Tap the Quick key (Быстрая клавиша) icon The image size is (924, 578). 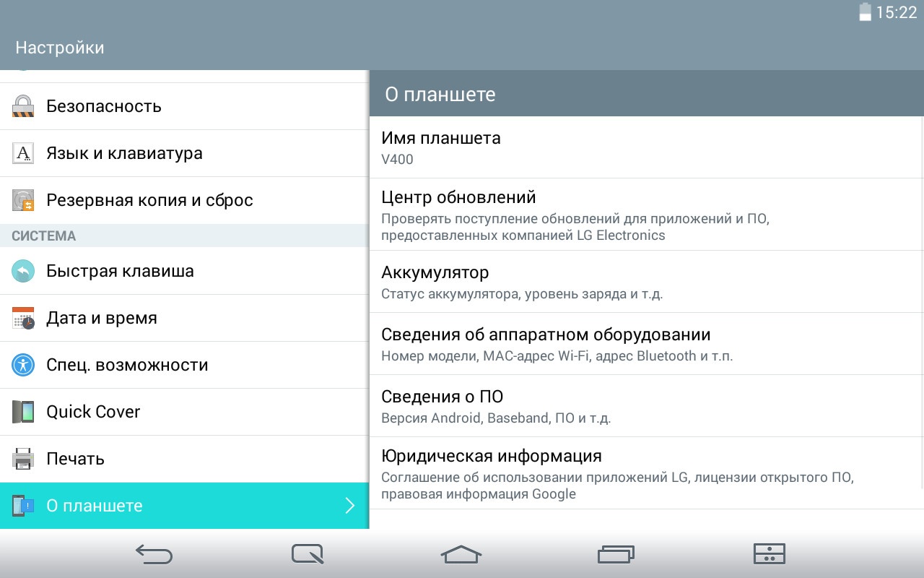coord(23,271)
